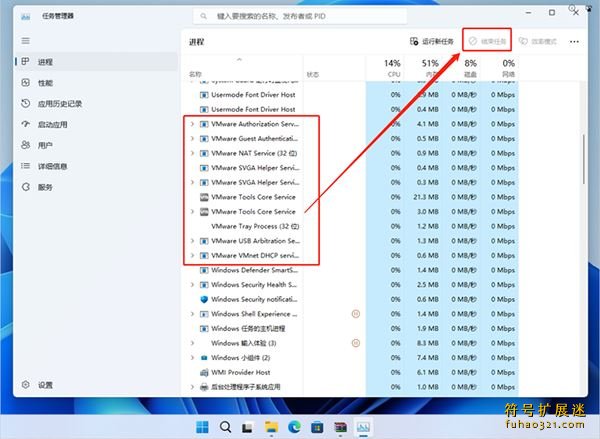Click the 结束任务 end task button
Image resolution: width=600 pixels, height=439 pixels.
coord(487,41)
